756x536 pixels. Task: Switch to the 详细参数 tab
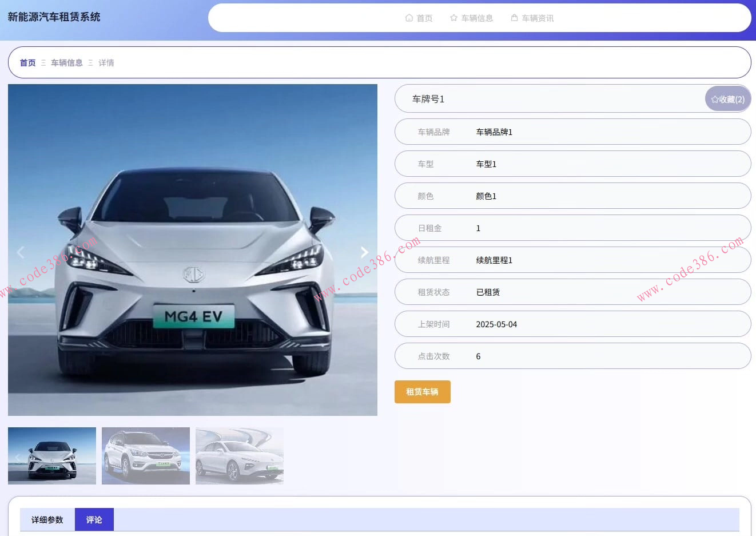tap(46, 519)
